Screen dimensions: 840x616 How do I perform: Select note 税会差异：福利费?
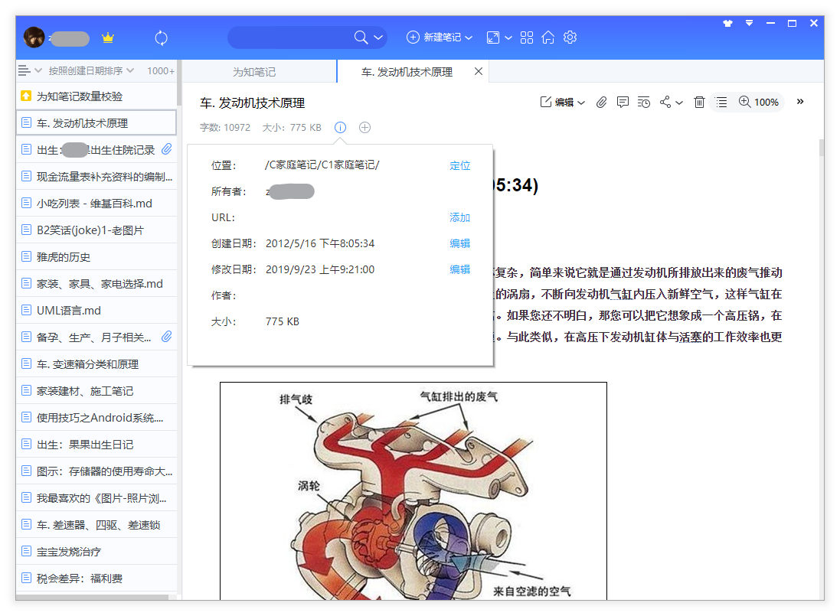coord(96,578)
